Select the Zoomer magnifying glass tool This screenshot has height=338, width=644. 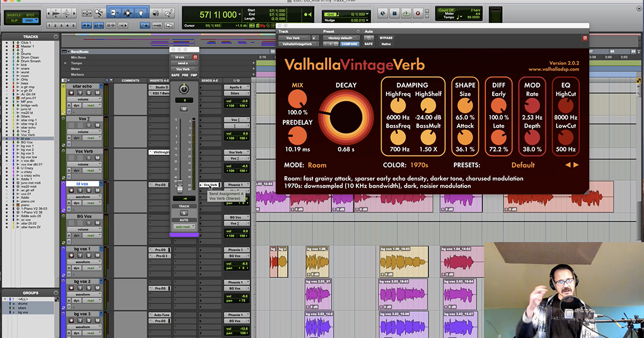point(99,12)
